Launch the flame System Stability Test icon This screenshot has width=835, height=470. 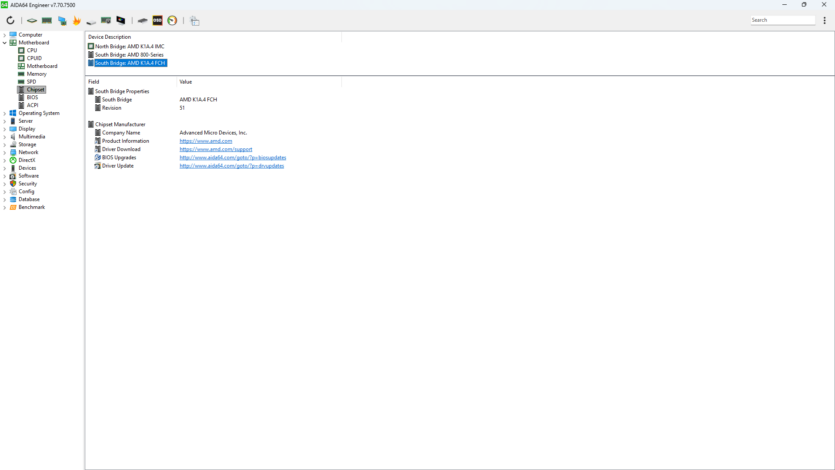(76, 20)
